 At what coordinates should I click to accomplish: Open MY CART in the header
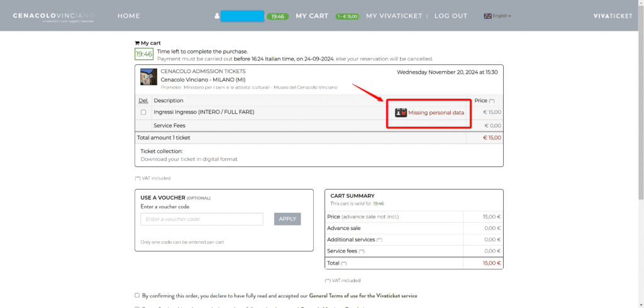[x=312, y=16]
